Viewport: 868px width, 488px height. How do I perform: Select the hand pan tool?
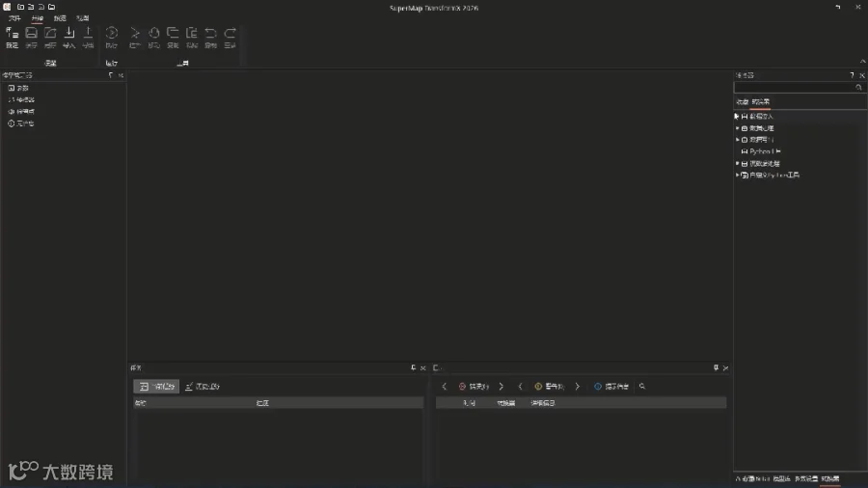(154, 33)
